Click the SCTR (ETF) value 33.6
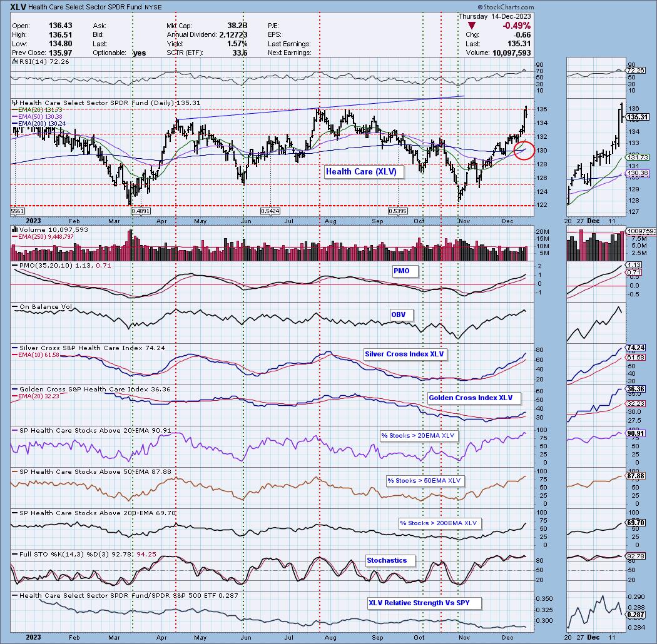The height and width of the screenshot is (644, 657). (240, 53)
